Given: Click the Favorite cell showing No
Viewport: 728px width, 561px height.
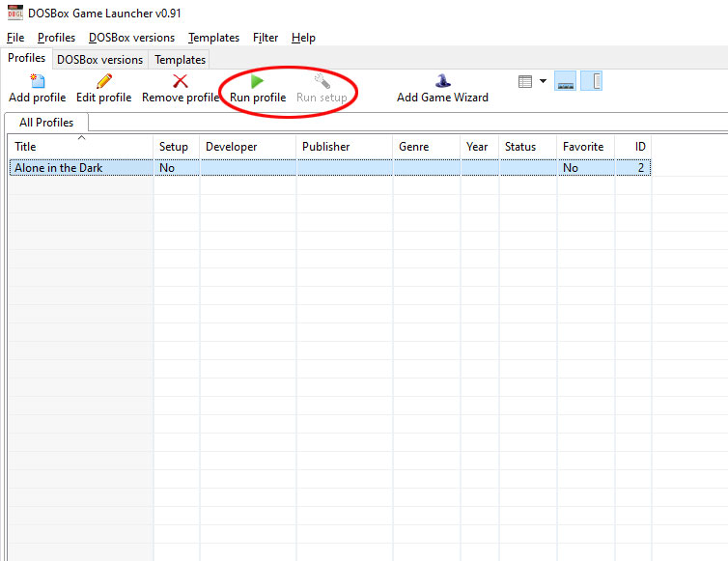Looking at the screenshot, I should point(586,168).
